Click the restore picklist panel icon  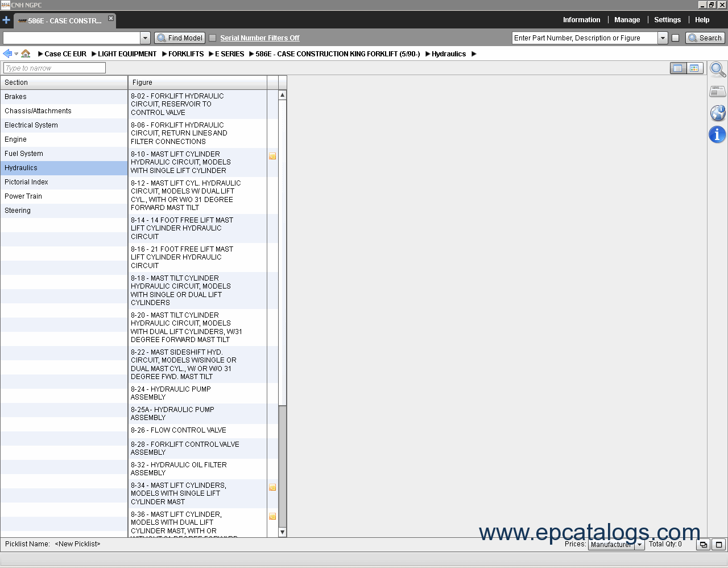(x=704, y=545)
